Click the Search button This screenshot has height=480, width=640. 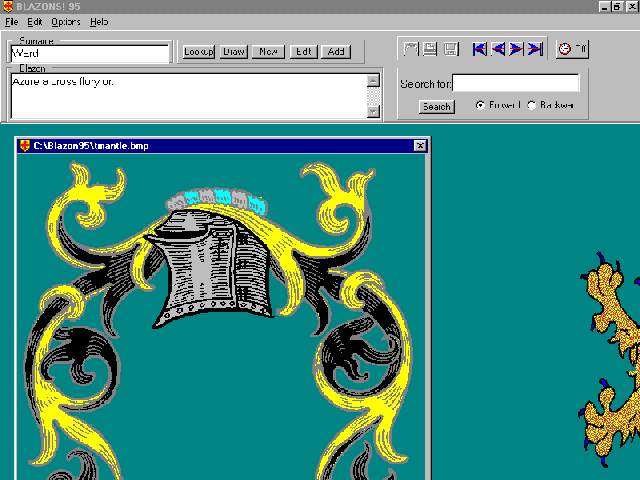click(436, 106)
